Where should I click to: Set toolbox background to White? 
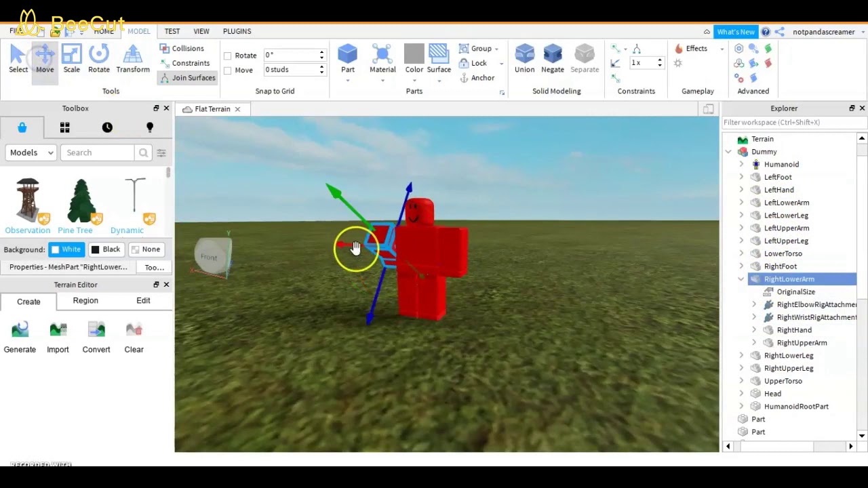click(x=66, y=249)
